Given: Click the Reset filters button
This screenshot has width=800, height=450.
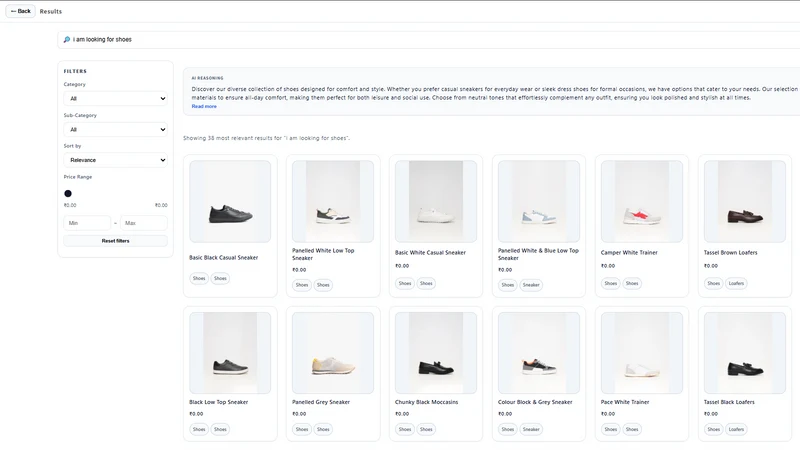Looking at the screenshot, I should pyautogui.click(x=115, y=241).
